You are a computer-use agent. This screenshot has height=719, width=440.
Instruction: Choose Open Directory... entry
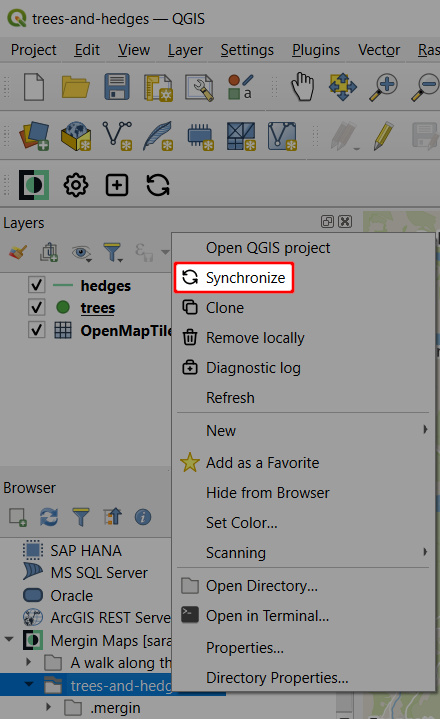pyautogui.click(x=303, y=586)
